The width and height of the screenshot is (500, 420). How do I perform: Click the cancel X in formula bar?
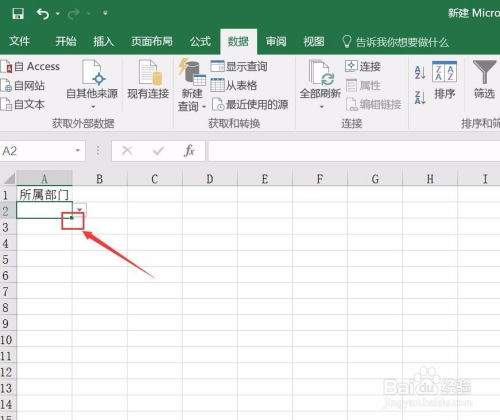pyautogui.click(x=127, y=151)
